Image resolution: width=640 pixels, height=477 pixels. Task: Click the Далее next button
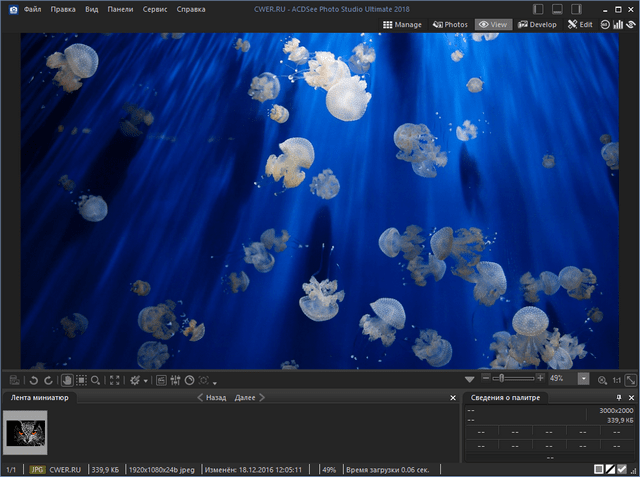[245, 398]
